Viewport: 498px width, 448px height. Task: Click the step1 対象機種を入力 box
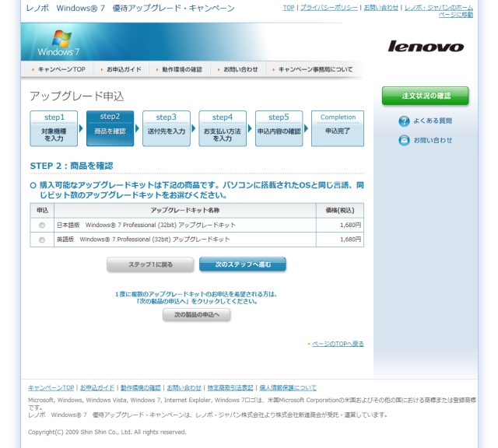(54, 128)
